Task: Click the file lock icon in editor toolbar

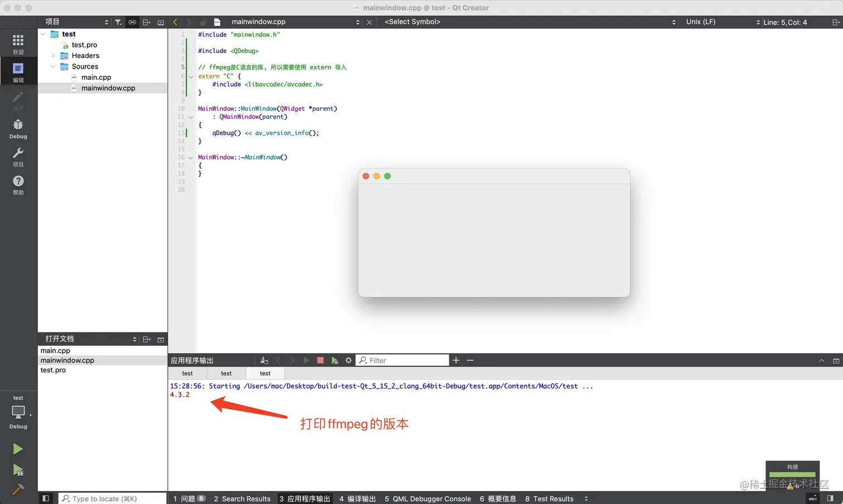Action: (203, 22)
